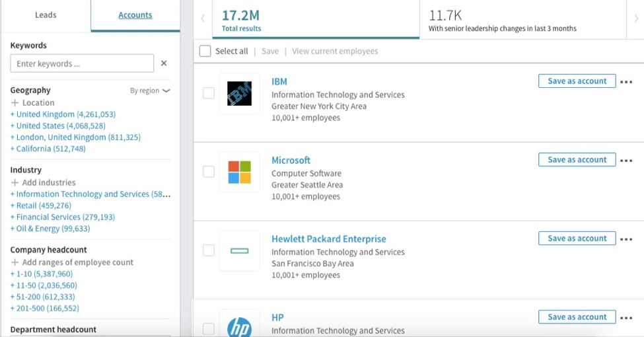Add United Kingdom geography filter
The width and height of the screenshot is (644, 337).
point(63,114)
